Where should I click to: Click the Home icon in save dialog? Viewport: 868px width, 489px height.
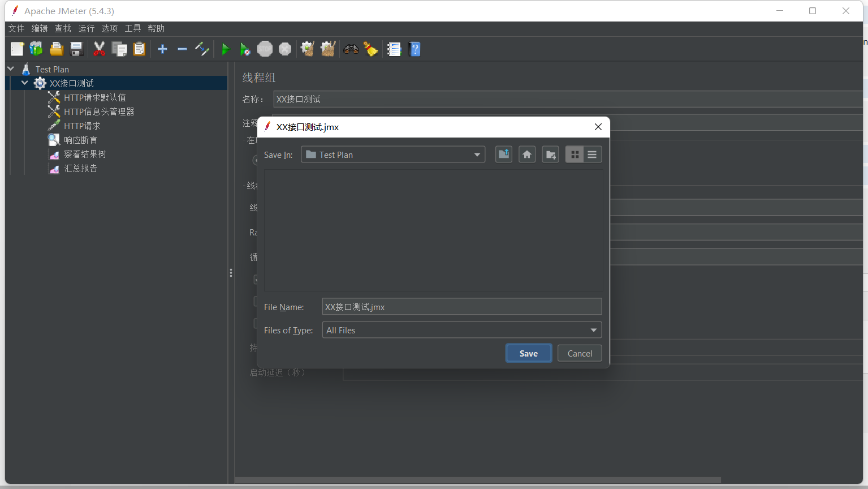click(527, 155)
